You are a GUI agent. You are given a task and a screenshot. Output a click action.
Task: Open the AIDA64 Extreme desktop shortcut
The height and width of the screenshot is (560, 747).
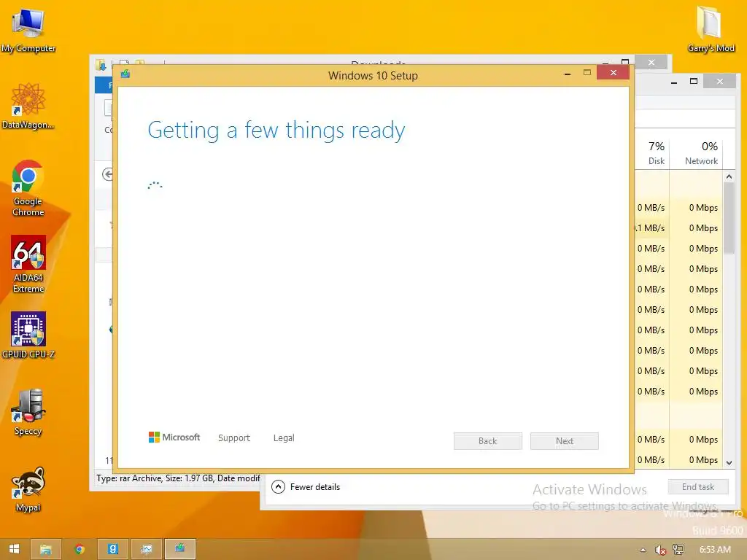pos(28,264)
